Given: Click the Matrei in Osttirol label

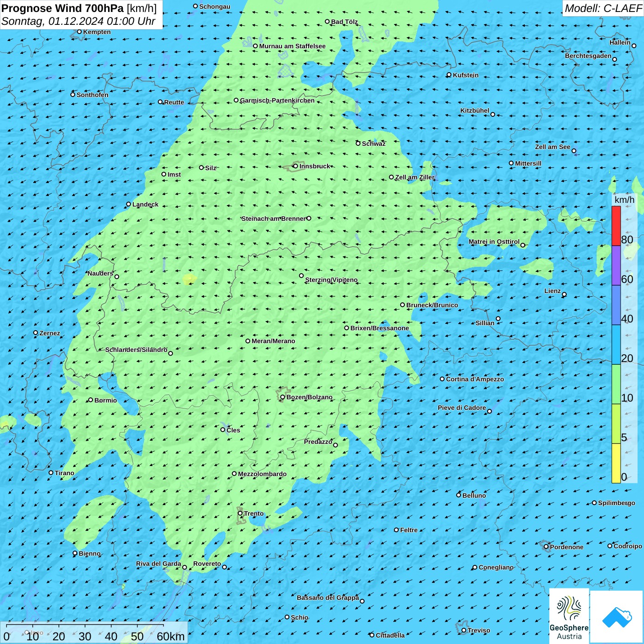Looking at the screenshot, I should click(494, 241).
